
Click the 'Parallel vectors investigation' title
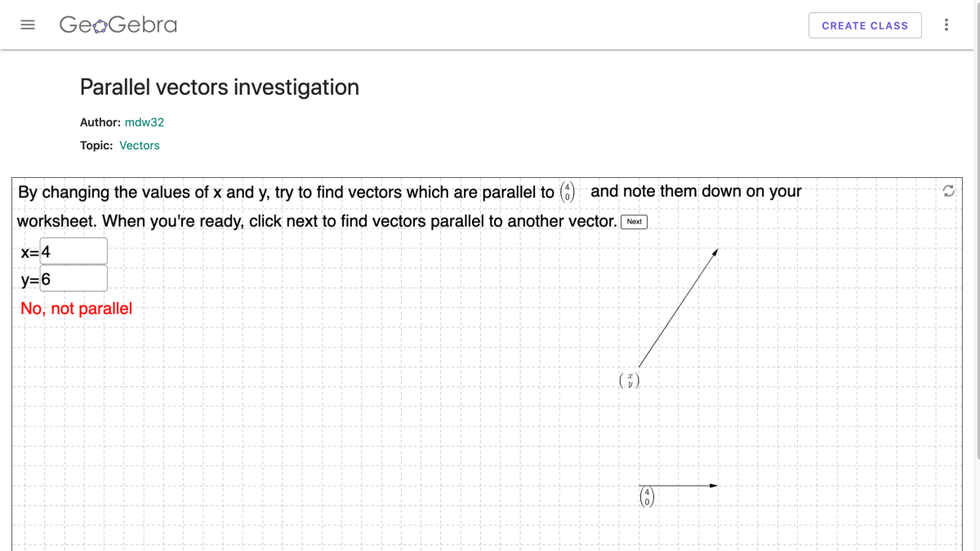point(219,87)
